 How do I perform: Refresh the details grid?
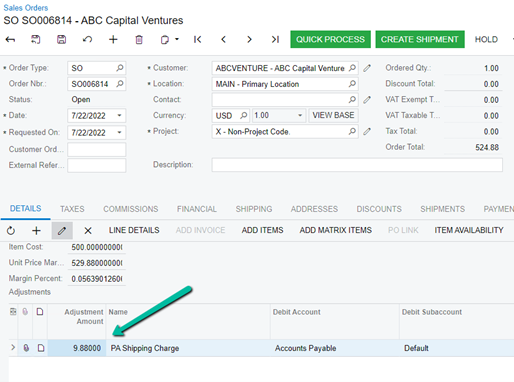tap(11, 230)
